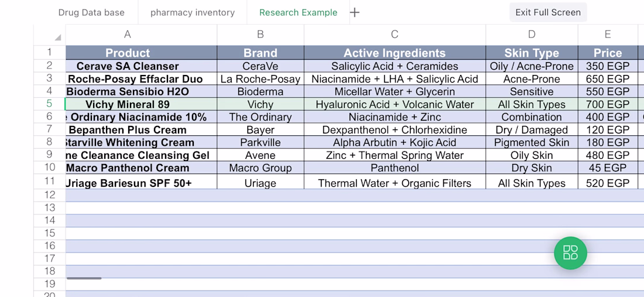Select the 120 EGP price cell

[608, 130]
